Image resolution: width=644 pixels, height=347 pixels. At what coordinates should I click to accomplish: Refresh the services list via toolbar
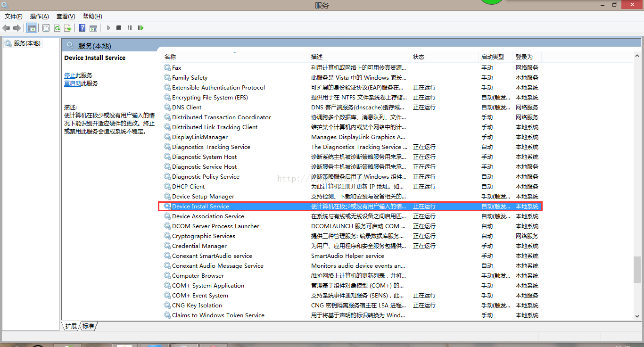(x=57, y=28)
